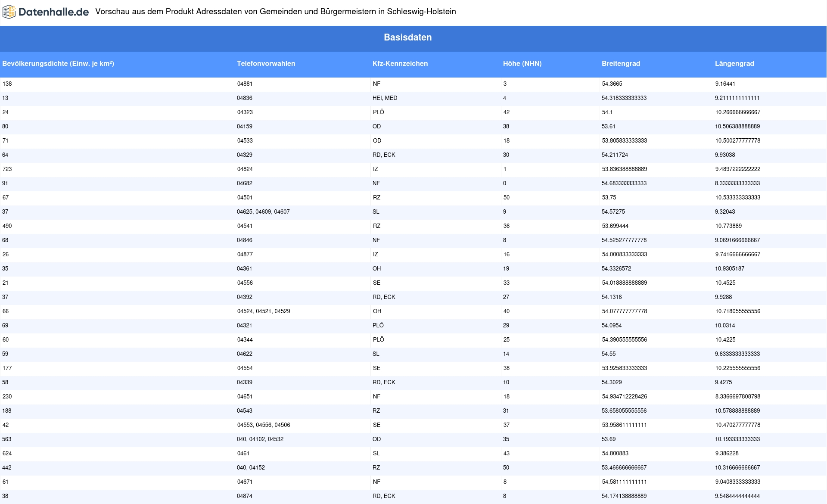Screen dimensions: 827x504
Task: Click the Kfz-Kennzeichen column header
Action: (400, 64)
